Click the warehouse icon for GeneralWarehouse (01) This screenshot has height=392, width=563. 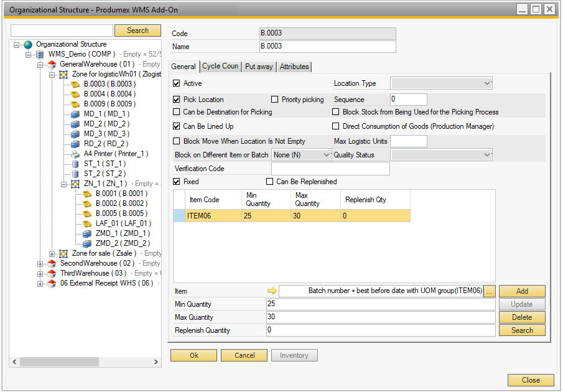coord(52,65)
